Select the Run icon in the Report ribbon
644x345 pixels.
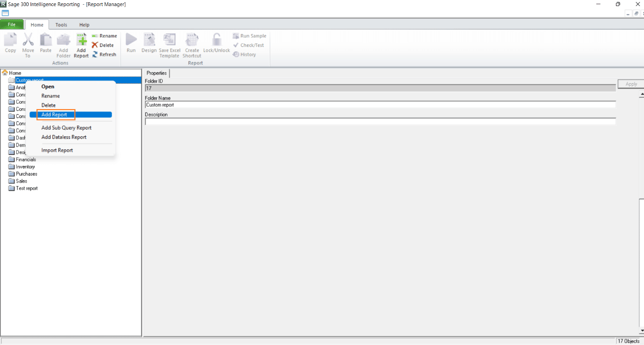pyautogui.click(x=131, y=43)
